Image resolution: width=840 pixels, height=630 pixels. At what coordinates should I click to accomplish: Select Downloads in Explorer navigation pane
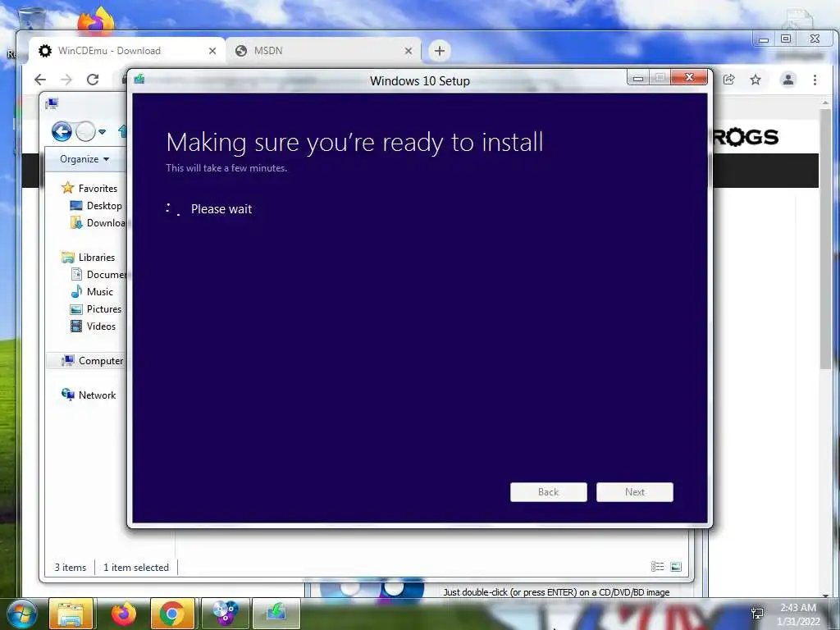(x=98, y=223)
